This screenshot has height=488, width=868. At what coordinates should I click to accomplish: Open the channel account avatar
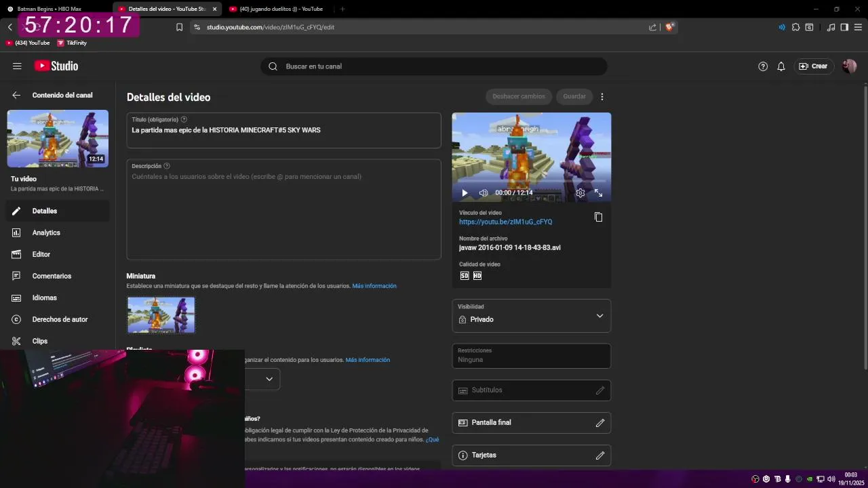[849, 66]
